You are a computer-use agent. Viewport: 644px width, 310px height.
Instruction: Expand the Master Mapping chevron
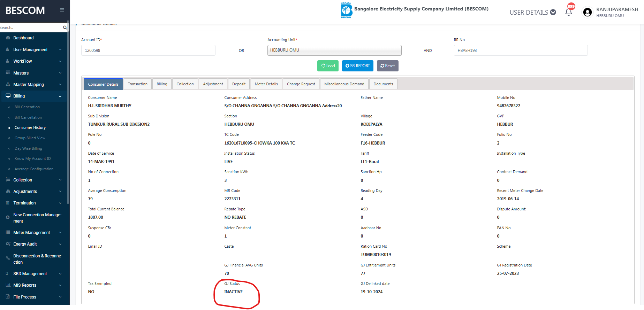click(60, 85)
